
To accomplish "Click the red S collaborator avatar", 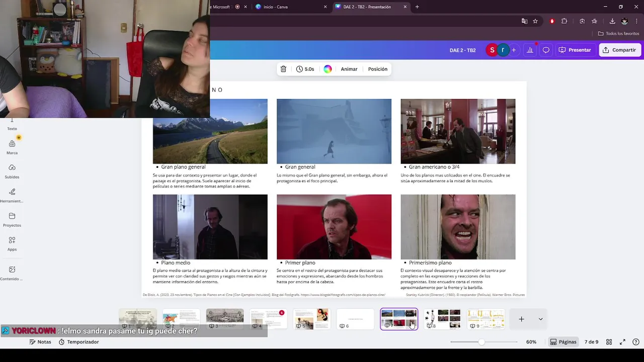I will (x=492, y=50).
